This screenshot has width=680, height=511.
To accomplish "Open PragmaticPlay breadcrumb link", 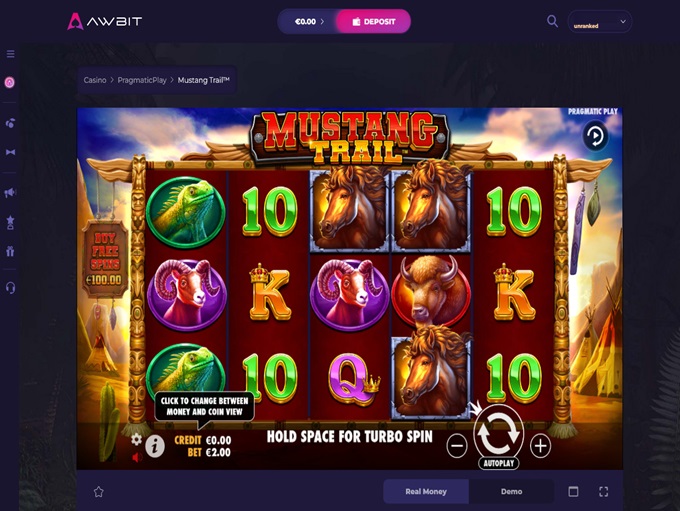I will (142, 80).
